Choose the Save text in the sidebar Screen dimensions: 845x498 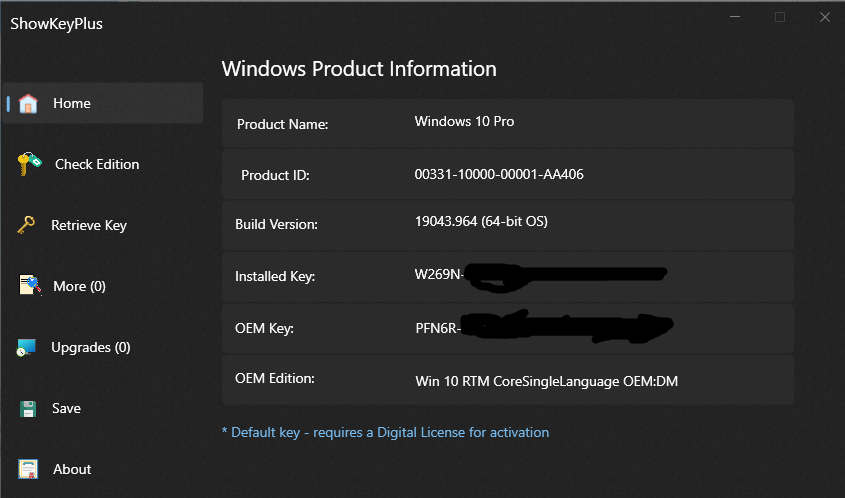tap(67, 409)
